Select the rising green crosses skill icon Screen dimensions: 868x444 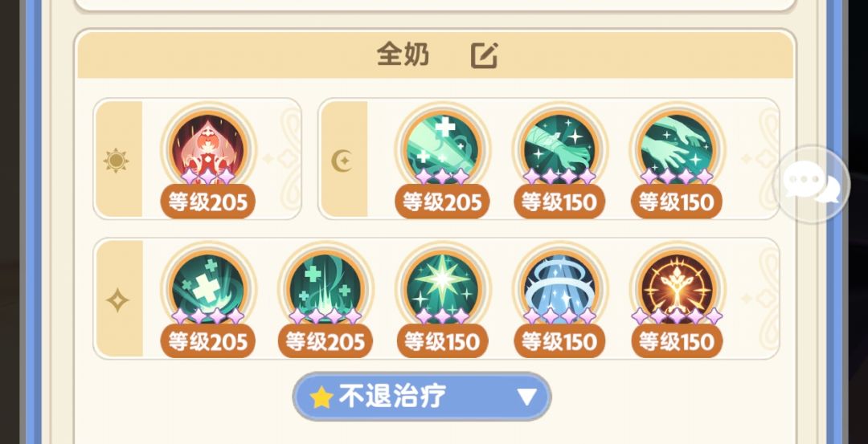325,288
